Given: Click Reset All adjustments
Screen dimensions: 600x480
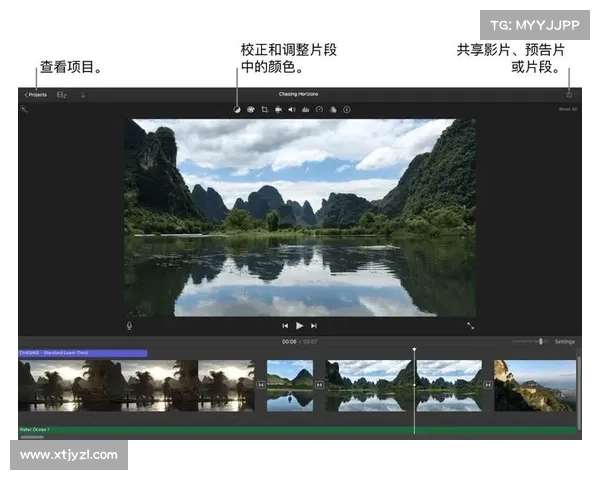Looking at the screenshot, I should coord(568,109).
